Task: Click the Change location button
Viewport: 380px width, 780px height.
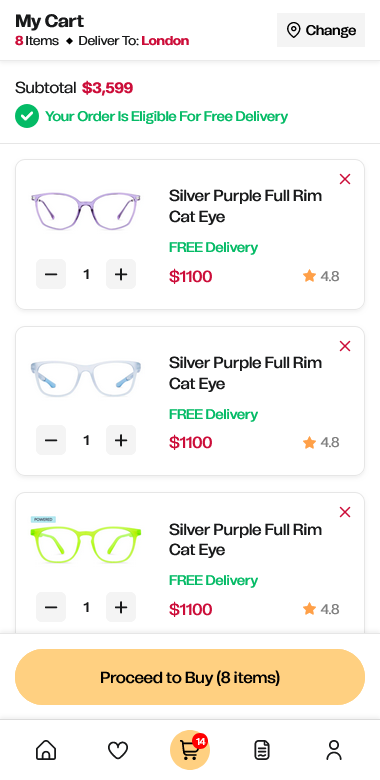Action: point(321,30)
